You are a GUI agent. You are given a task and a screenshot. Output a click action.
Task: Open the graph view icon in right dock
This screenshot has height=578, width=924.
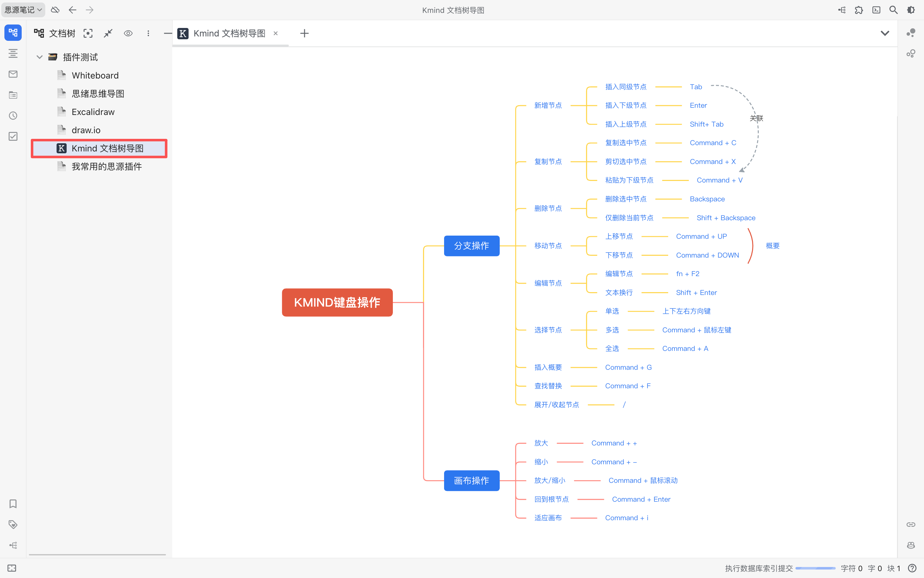[911, 33]
